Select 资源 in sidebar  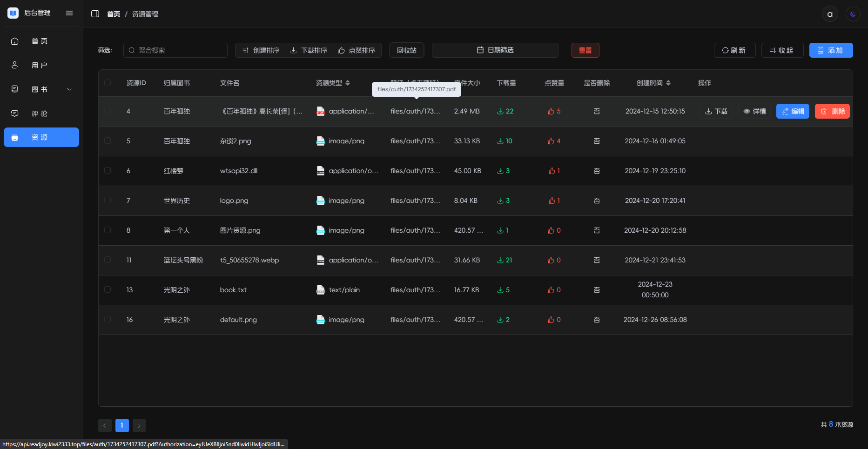[41, 137]
